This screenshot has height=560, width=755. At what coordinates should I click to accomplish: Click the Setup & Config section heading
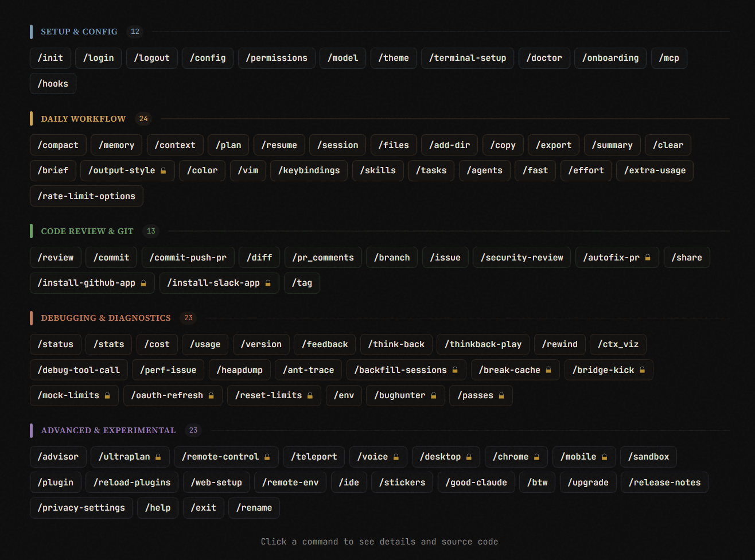[79, 32]
